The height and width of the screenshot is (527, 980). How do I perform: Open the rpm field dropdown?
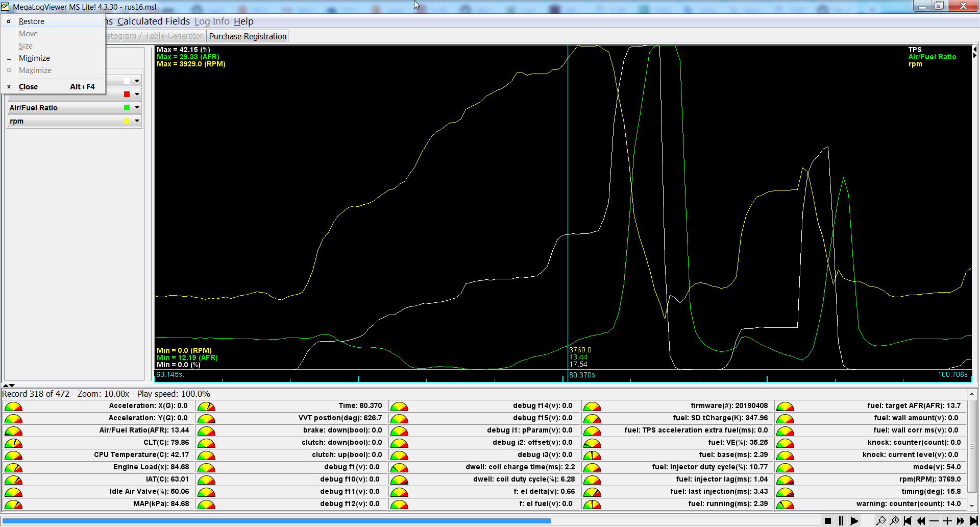[137, 121]
